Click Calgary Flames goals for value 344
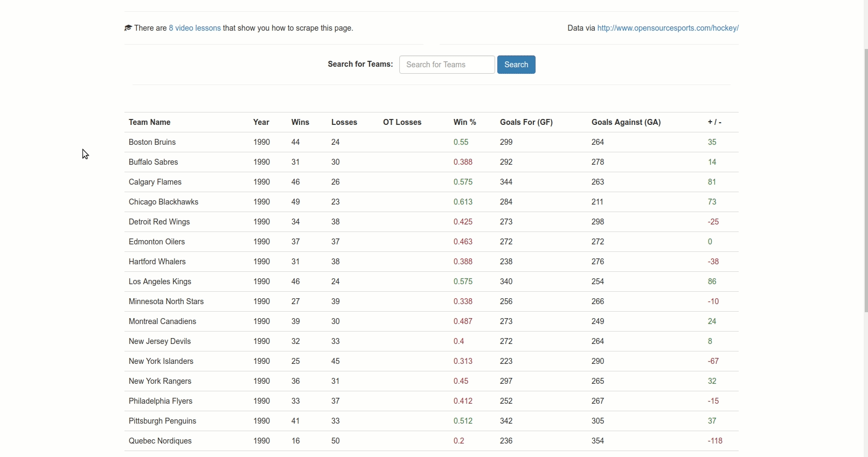Screen dimensions: 868x457 pos(506,182)
